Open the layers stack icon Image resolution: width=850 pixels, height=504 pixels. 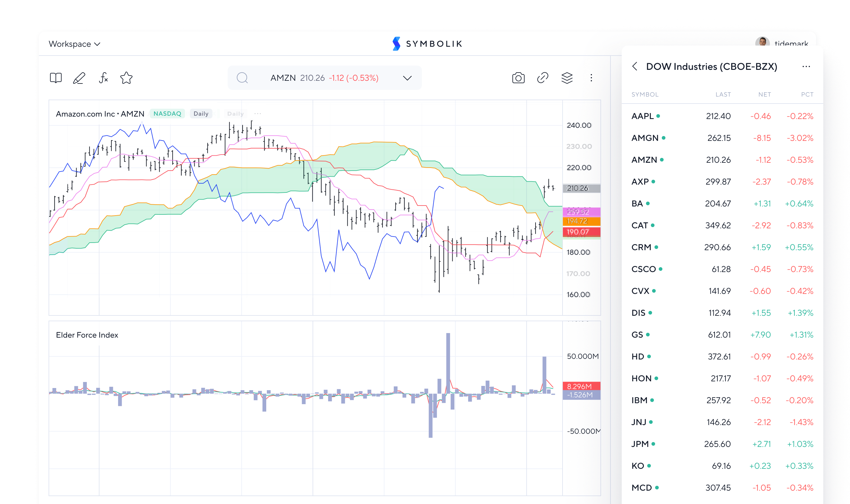click(567, 78)
